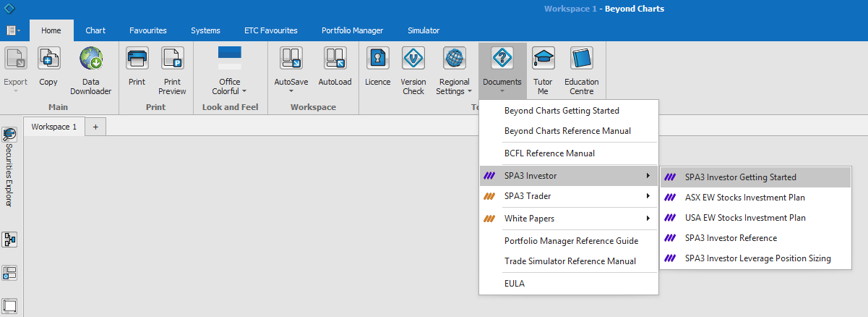The height and width of the screenshot is (317, 868).
Task: Open SPA3 Investor Getting Started document
Action: pyautogui.click(x=740, y=177)
